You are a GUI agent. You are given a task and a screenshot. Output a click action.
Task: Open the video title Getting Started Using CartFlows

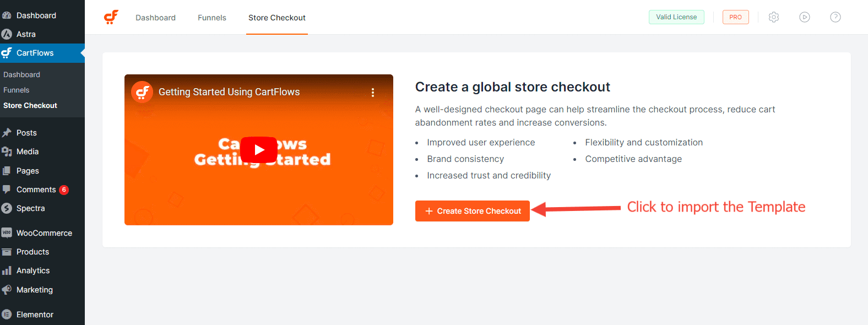point(229,92)
